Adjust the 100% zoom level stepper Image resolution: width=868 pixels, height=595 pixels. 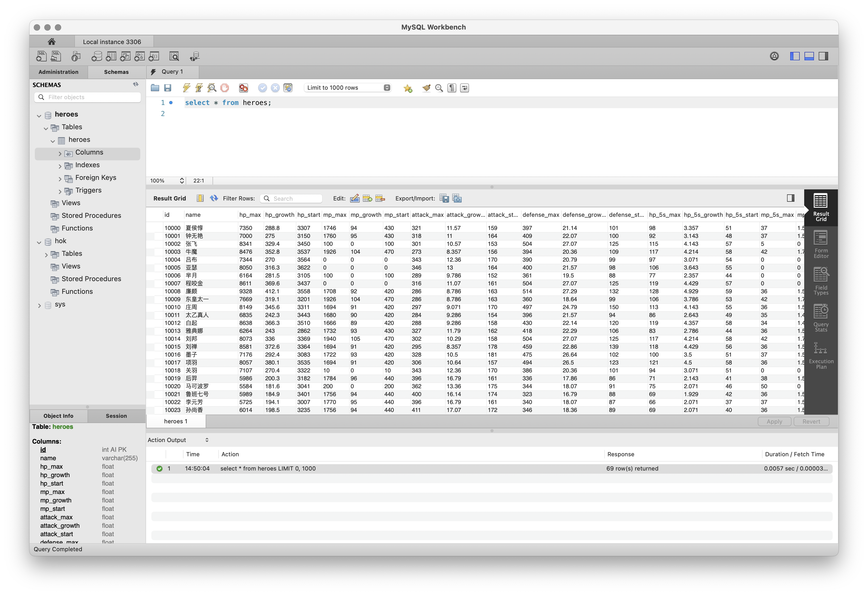click(182, 180)
